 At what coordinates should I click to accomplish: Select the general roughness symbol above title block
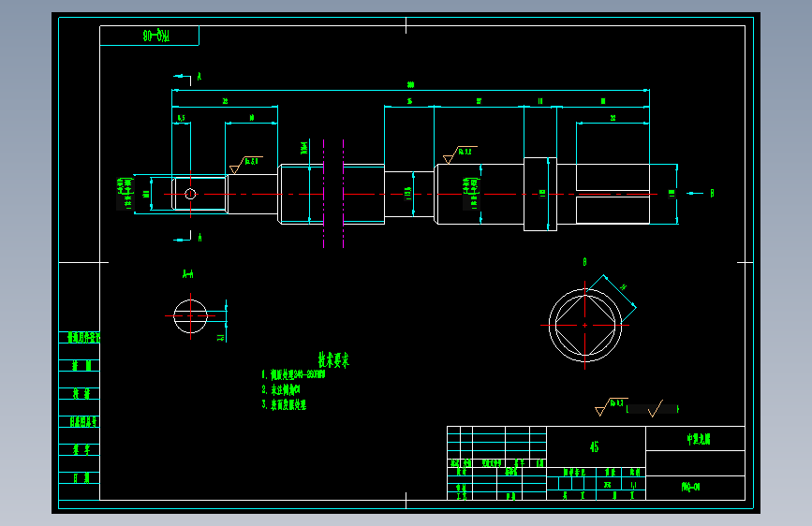(612, 406)
